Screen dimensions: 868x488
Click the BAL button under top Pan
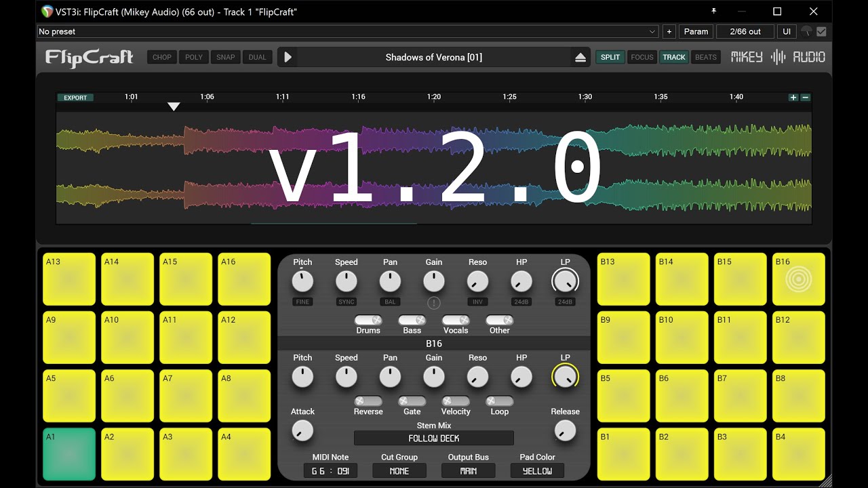(390, 302)
